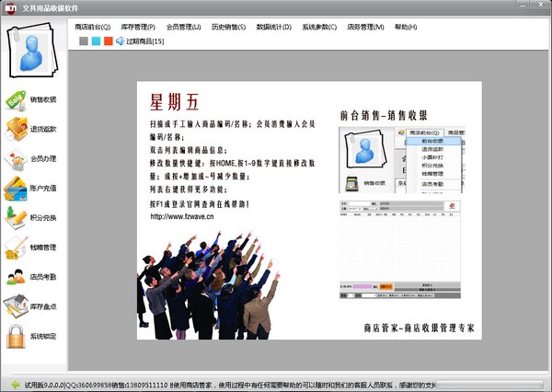552x392 pixels.
Task: Minimize the 文具用品收银软件 window
Action: [x=523, y=5]
